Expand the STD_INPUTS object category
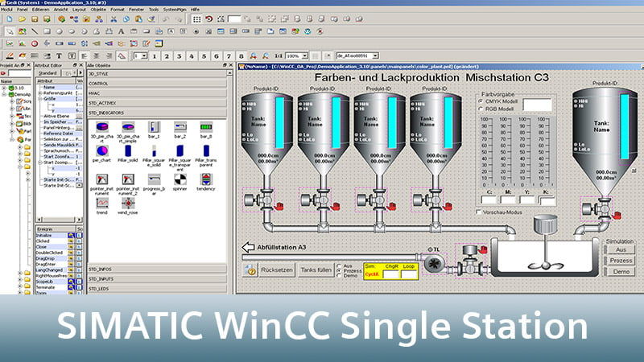This screenshot has height=362, width=644. (x=157, y=279)
